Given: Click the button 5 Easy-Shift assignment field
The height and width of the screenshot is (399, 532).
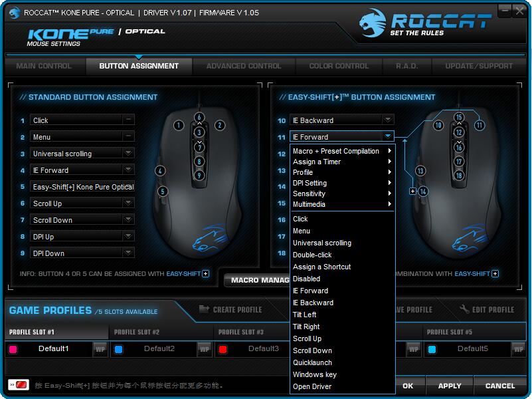Looking at the screenshot, I should click(82, 186).
